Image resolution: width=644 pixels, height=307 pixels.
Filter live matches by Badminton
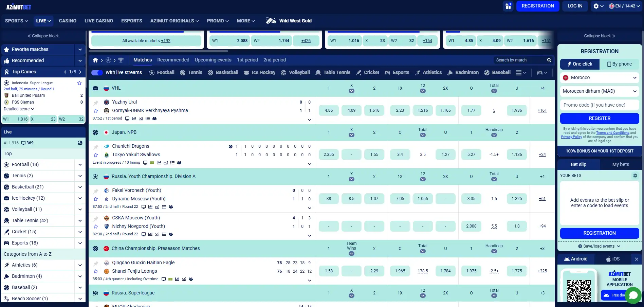pyautogui.click(x=463, y=72)
